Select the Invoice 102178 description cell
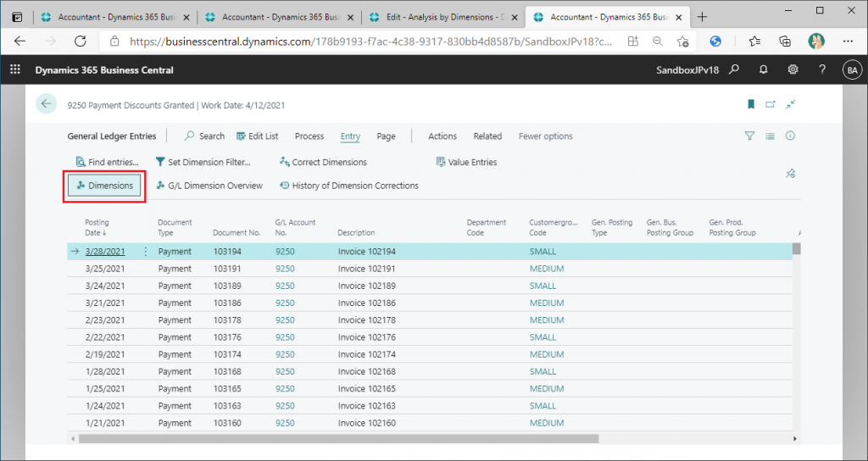This screenshot has height=461, width=868. pyautogui.click(x=367, y=320)
